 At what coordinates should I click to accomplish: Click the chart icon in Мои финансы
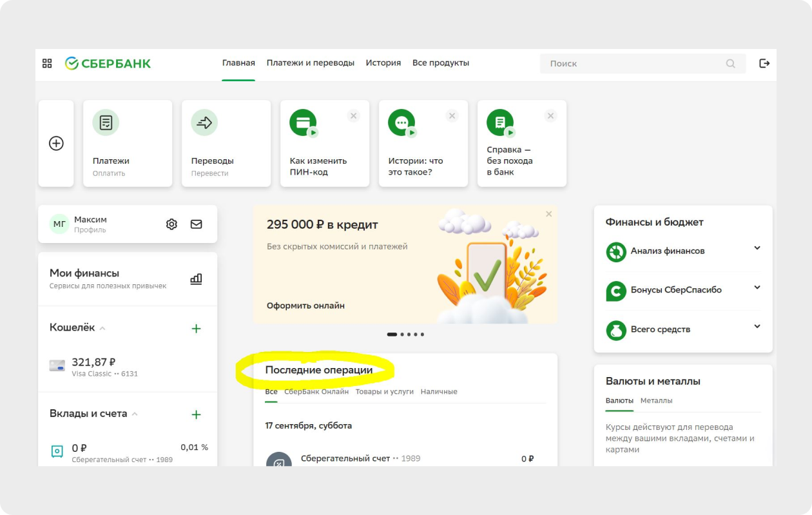click(x=196, y=279)
